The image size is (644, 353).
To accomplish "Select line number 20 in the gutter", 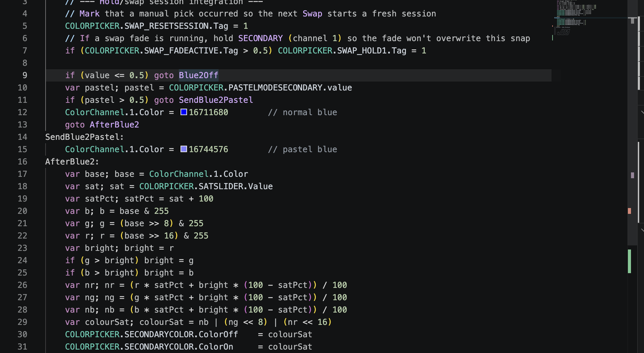I will point(22,211).
